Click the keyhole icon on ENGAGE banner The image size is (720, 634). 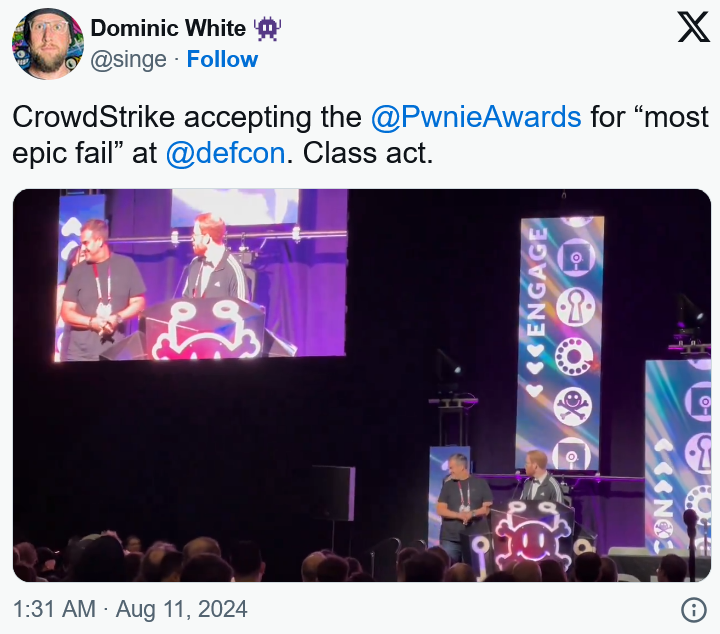pyautogui.click(x=575, y=307)
